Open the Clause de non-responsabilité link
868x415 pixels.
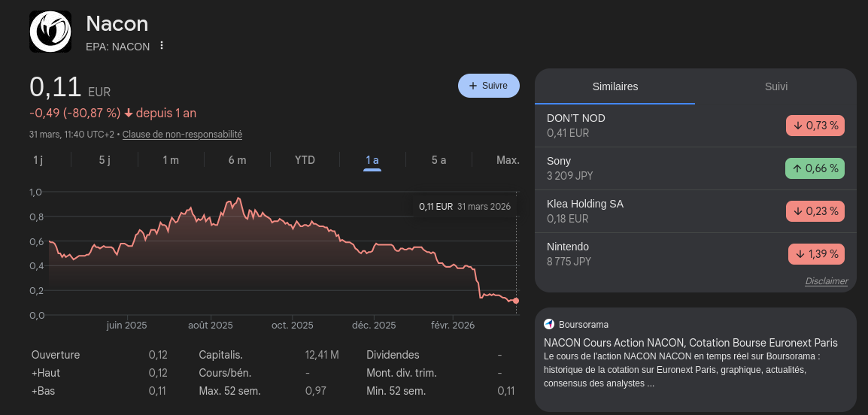[182, 135]
